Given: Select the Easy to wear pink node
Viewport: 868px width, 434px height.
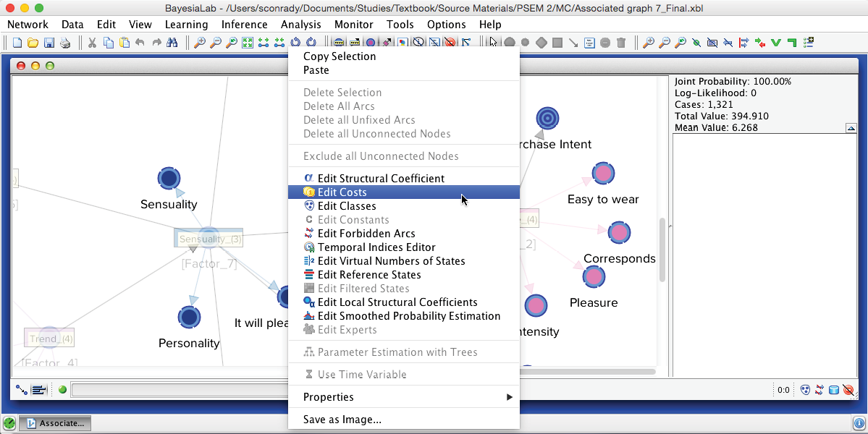Looking at the screenshot, I should [x=603, y=174].
